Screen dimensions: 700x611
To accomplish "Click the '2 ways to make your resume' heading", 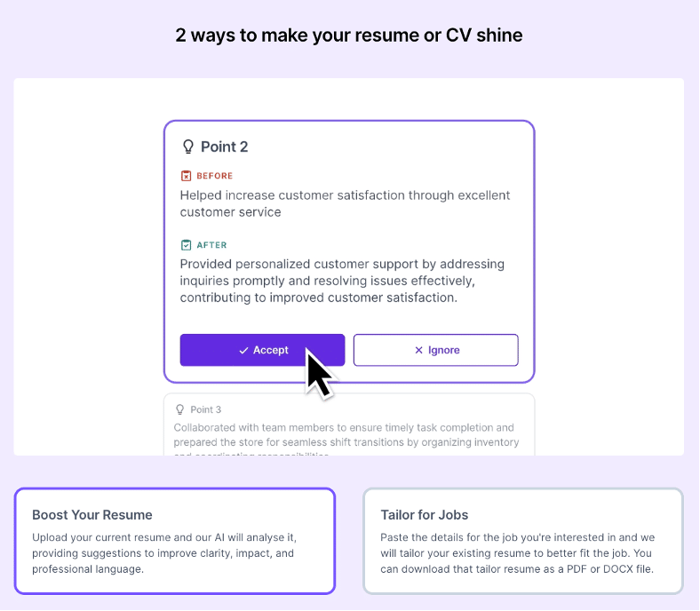I will (349, 36).
